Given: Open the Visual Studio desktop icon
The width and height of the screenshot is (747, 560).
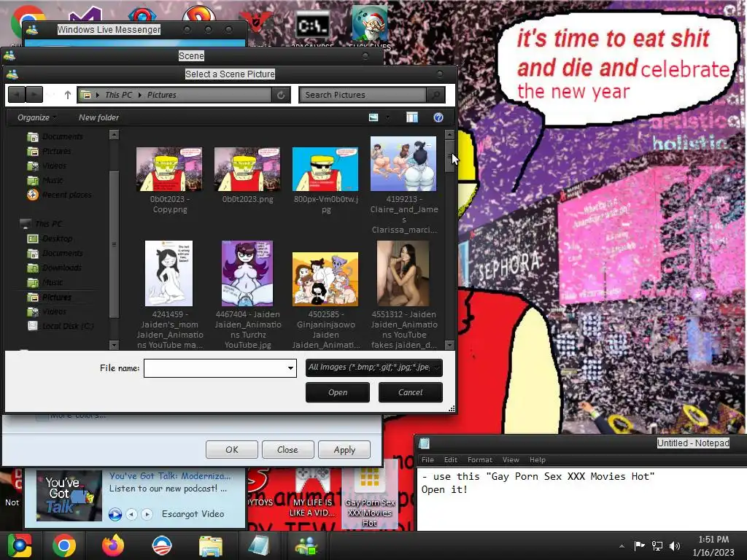Looking at the screenshot, I should click(85, 15).
